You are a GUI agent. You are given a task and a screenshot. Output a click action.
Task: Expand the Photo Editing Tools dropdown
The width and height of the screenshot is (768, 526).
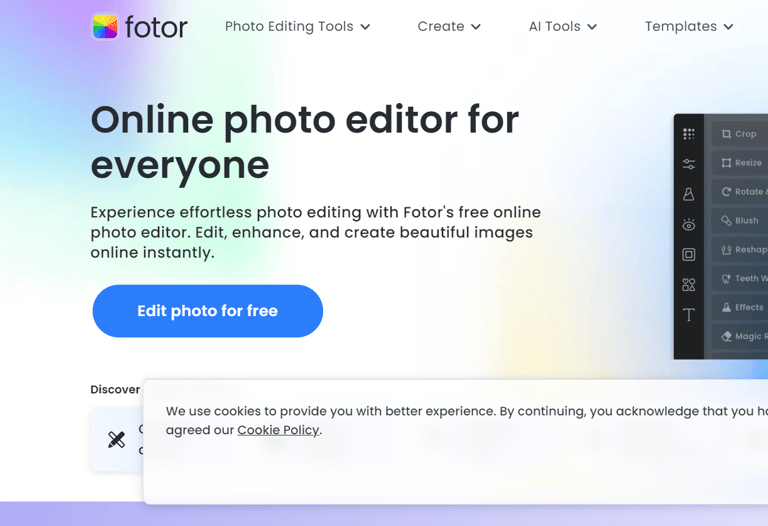pyautogui.click(x=297, y=26)
